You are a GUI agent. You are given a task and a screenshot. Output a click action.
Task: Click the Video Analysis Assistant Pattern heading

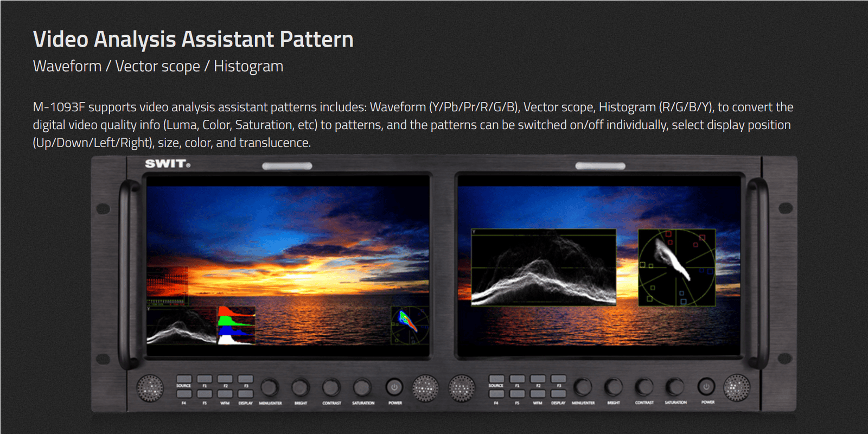[193, 40]
